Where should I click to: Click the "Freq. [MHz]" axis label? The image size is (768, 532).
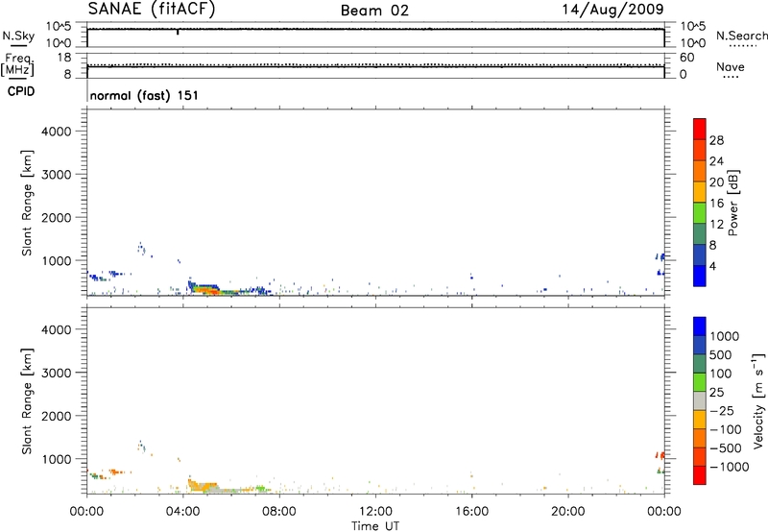pyautogui.click(x=17, y=64)
